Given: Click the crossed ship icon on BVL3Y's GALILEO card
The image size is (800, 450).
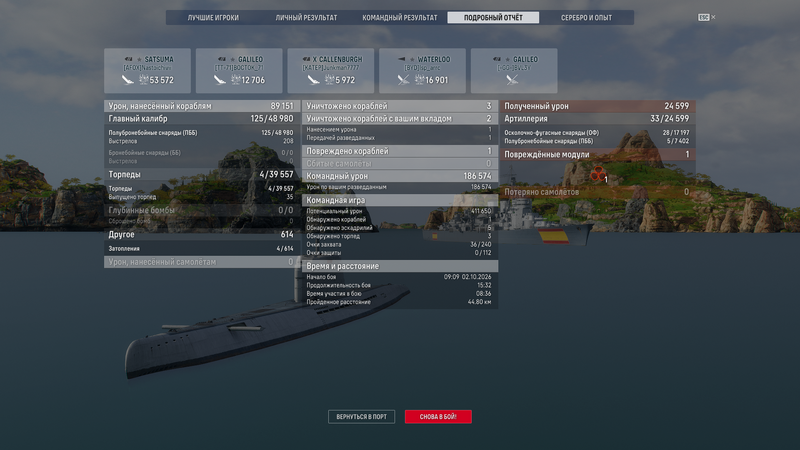Looking at the screenshot, I should (x=512, y=80).
